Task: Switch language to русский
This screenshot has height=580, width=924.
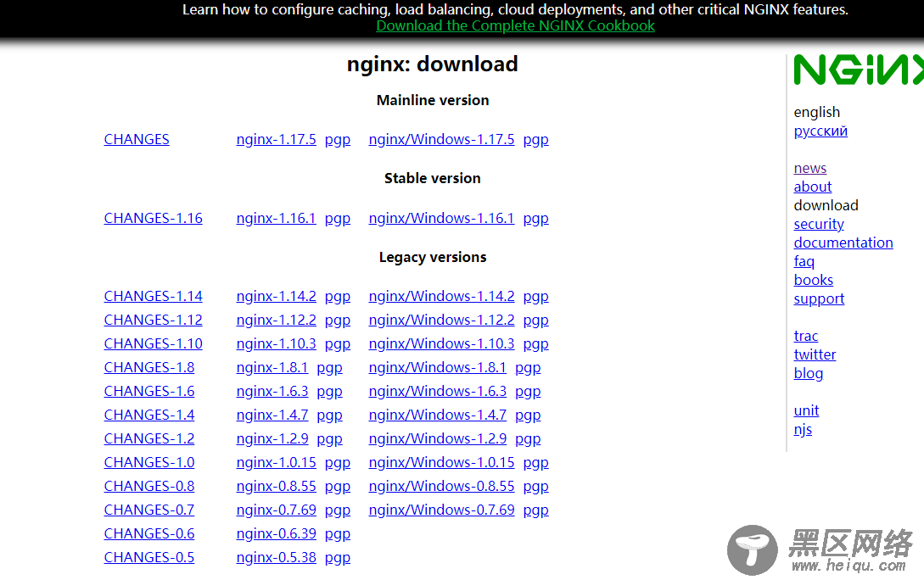Action: coord(820,131)
